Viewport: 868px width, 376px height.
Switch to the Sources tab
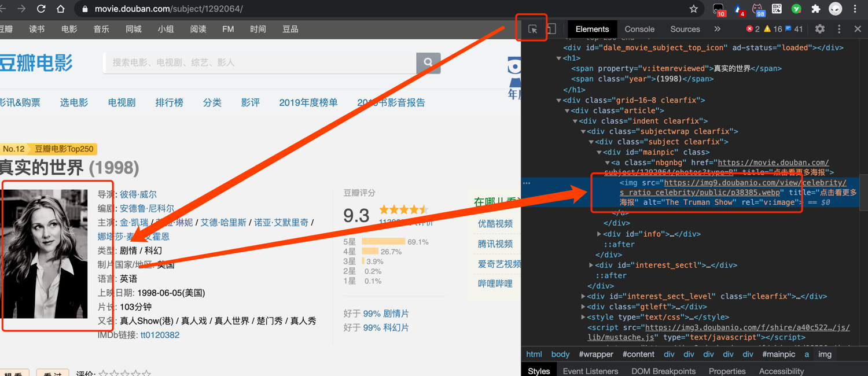coord(685,29)
